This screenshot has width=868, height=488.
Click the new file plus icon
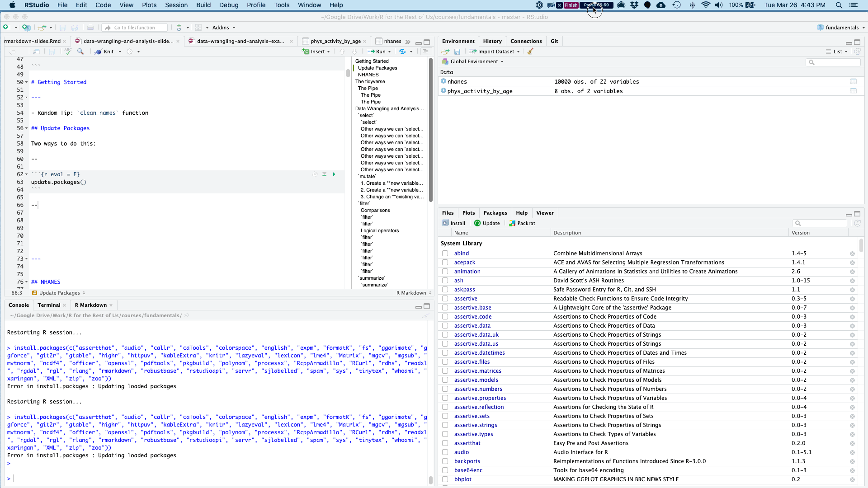(x=6, y=28)
